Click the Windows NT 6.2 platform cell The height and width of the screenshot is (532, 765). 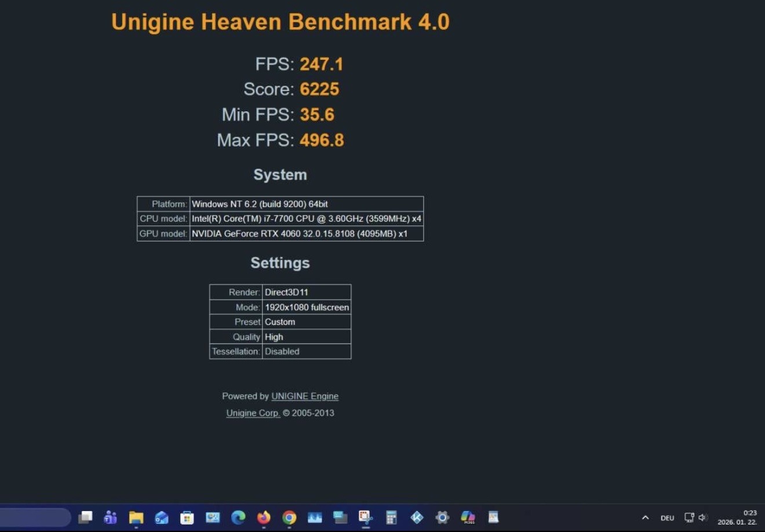pos(307,204)
